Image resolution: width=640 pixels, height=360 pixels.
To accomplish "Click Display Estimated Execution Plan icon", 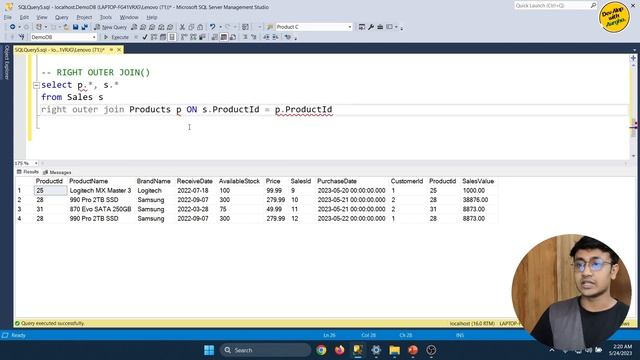I will [154, 37].
